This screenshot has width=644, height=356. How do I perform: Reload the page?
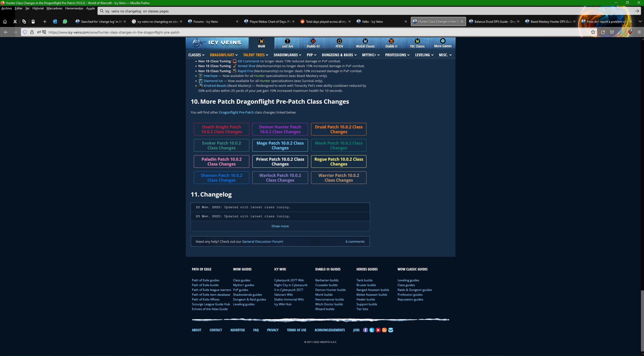click(603, 32)
